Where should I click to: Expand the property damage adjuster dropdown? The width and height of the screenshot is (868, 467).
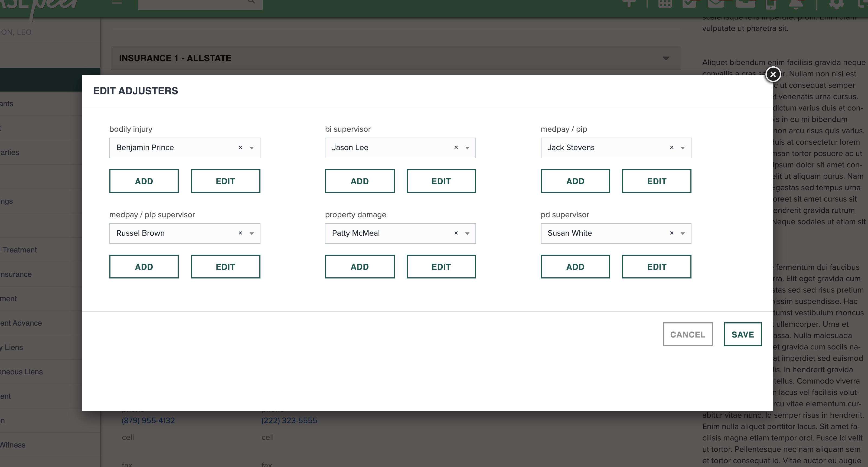467,233
